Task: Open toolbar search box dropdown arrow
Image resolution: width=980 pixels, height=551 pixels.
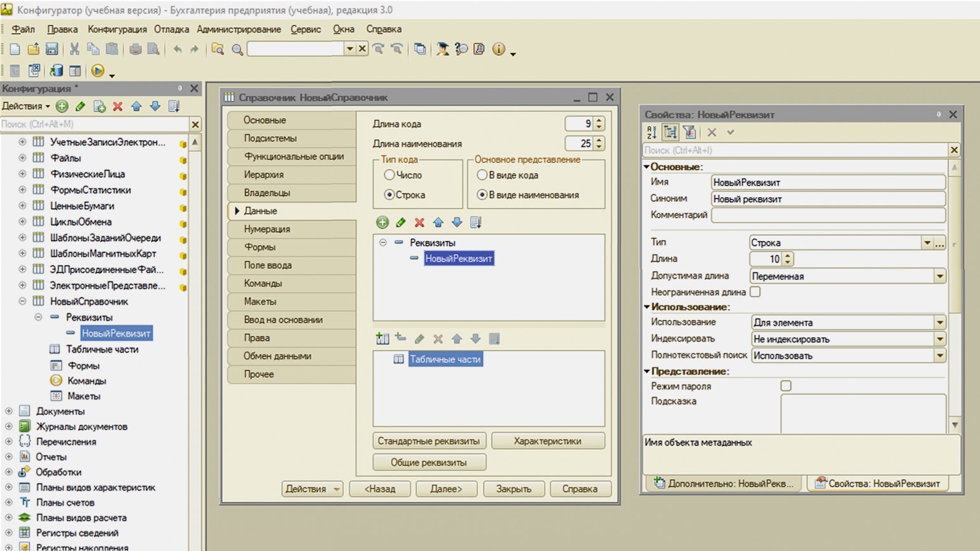Action: (x=349, y=49)
